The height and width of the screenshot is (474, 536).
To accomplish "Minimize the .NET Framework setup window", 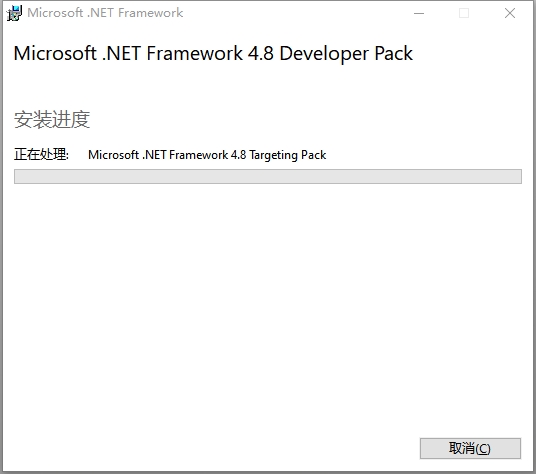I will [x=419, y=13].
